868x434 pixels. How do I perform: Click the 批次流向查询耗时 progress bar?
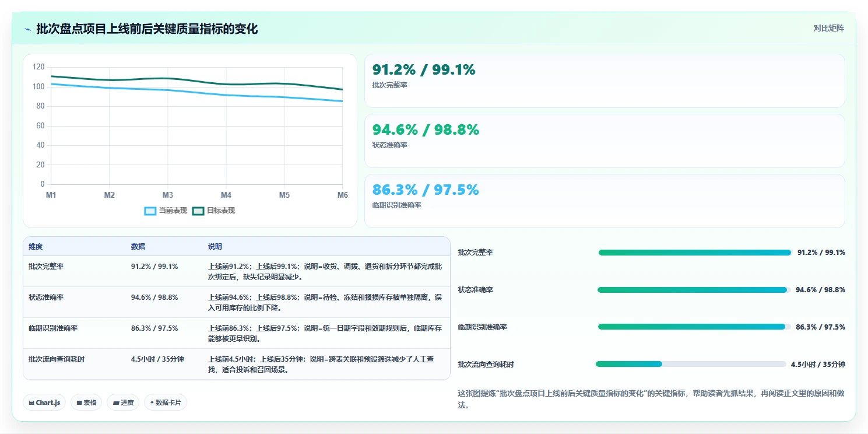coord(691,364)
